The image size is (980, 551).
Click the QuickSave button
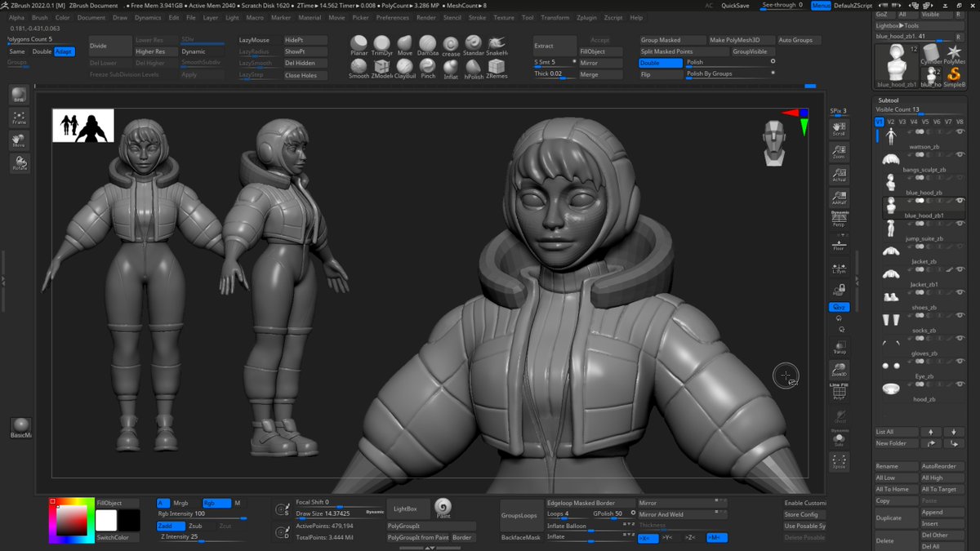pos(736,5)
